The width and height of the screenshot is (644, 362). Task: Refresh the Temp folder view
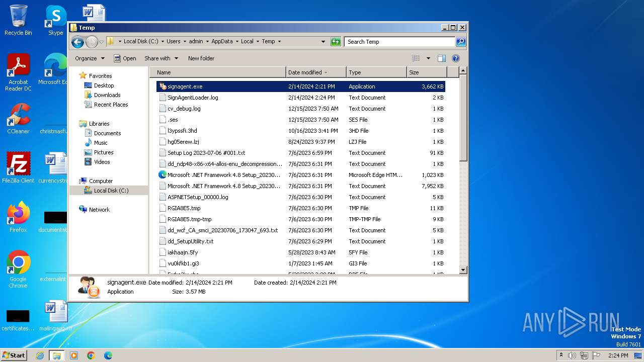pos(336,42)
